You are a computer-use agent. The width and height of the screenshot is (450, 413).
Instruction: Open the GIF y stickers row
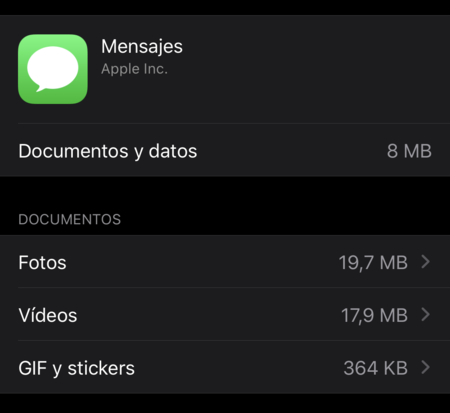pos(225,367)
